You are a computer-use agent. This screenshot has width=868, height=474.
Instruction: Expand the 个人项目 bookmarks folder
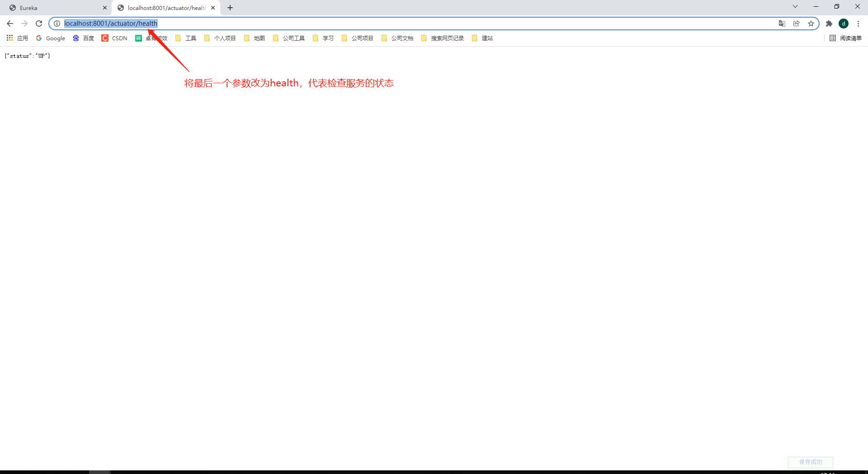[x=225, y=38]
